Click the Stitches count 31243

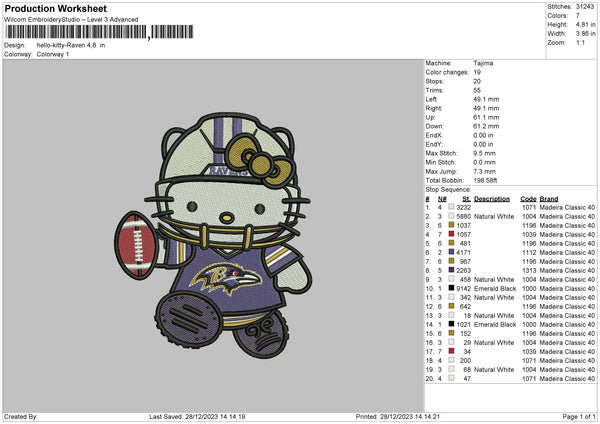coord(585,7)
